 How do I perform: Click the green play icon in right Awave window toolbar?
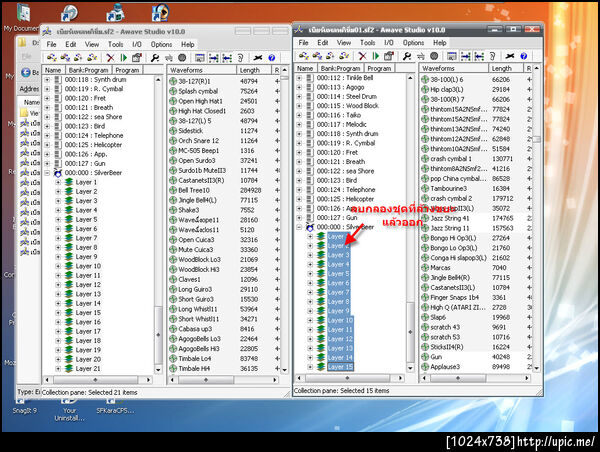[376, 56]
